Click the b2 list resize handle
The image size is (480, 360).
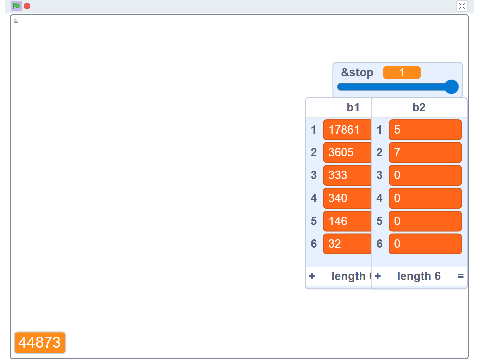coord(461,276)
